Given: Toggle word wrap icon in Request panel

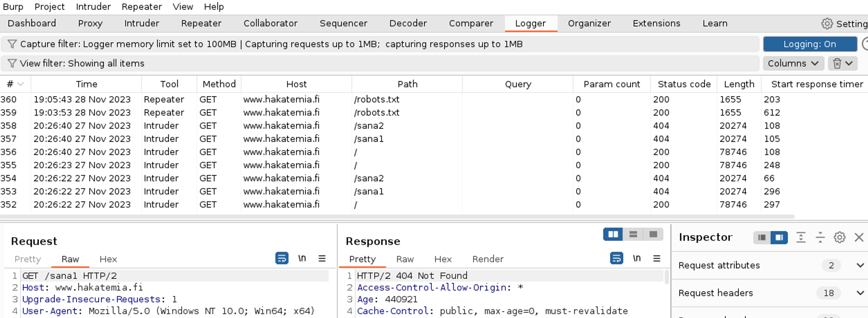Looking at the screenshot, I should [282, 258].
